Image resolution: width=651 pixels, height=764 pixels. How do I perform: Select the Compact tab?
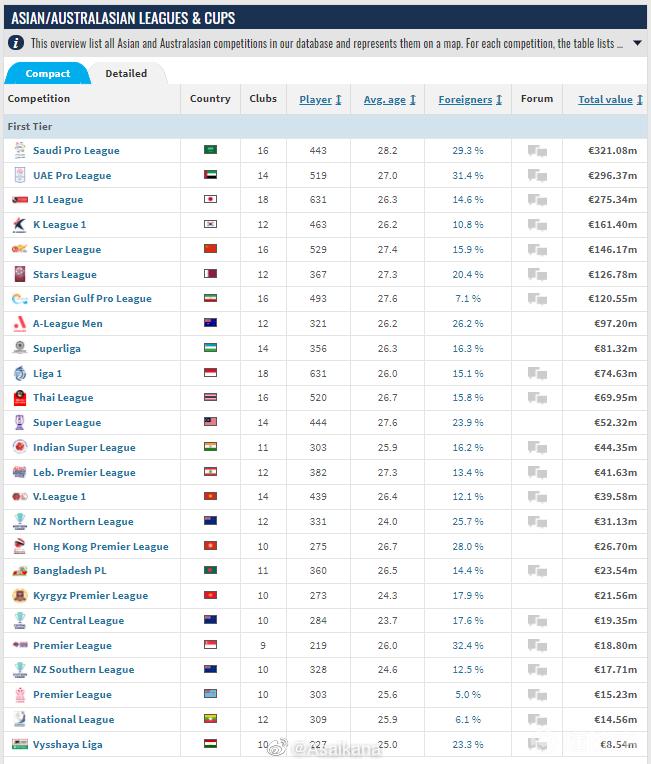pyautogui.click(x=48, y=74)
